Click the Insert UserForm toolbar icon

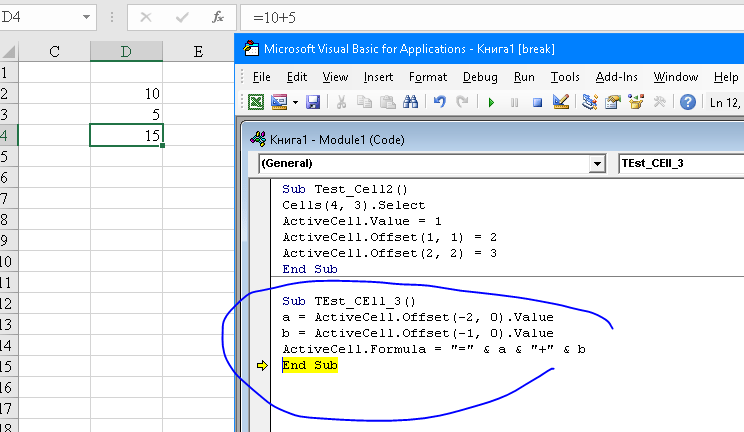279,102
